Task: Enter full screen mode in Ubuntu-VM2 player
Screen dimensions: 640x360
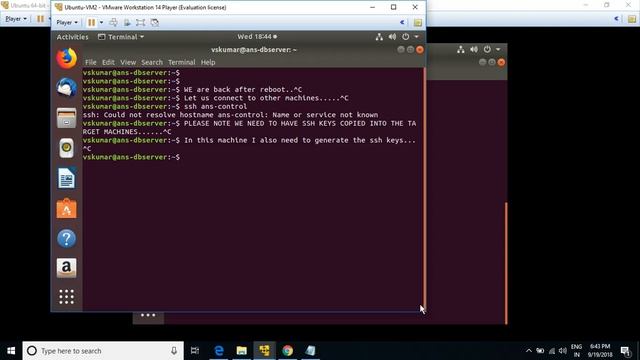Action: pos(140,22)
